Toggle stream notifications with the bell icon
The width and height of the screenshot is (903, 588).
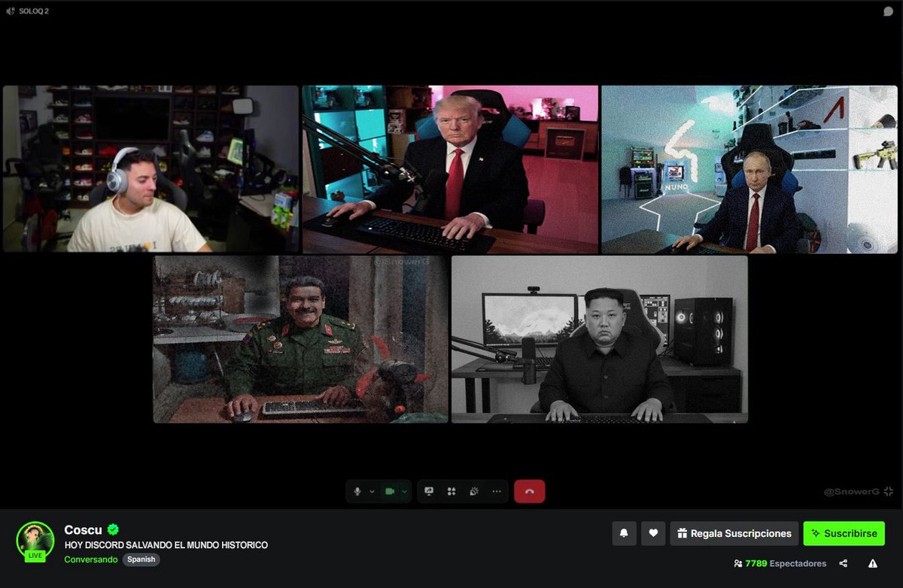pos(624,533)
